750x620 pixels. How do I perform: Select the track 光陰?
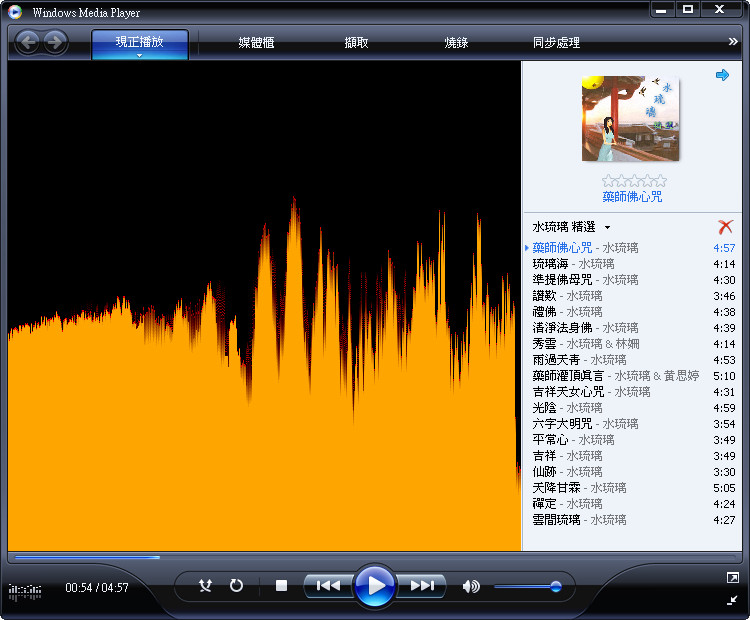point(632,408)
